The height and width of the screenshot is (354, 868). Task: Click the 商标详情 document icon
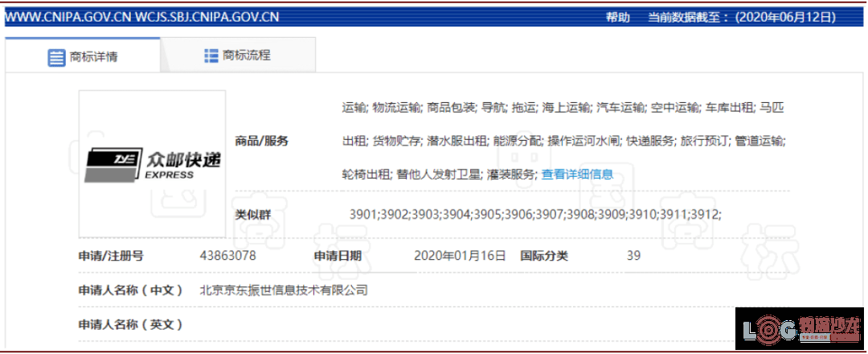(56, 57)
